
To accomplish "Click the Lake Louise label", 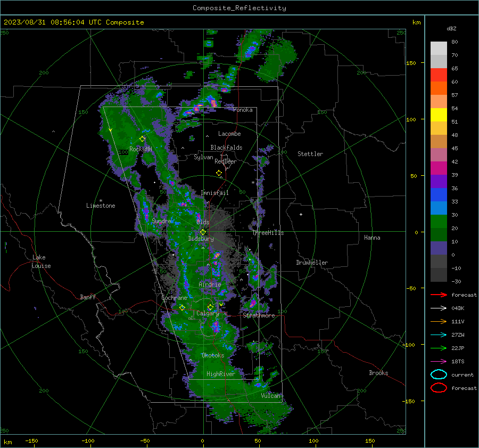I will [x=41, y=262].
